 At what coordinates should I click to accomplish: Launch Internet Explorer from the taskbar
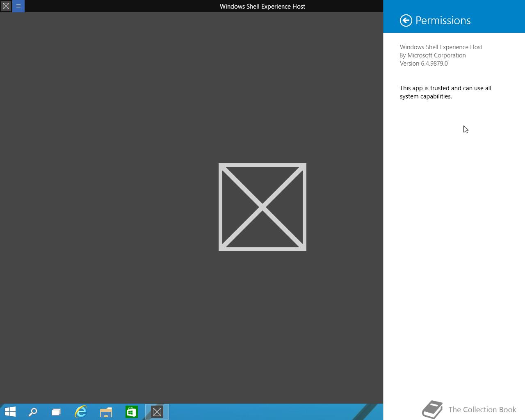point(81,412)
